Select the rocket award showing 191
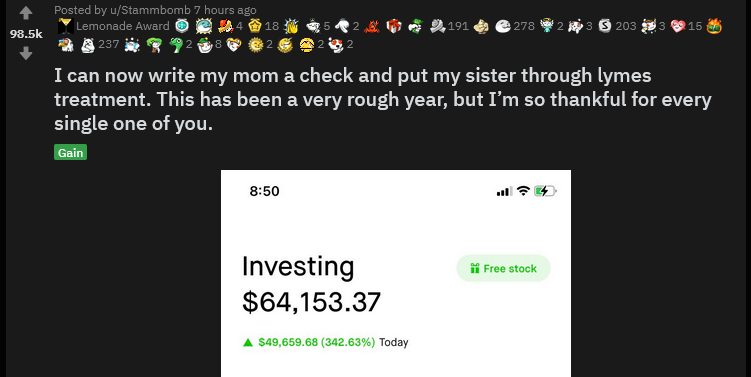This screenshot has width=751, height=377. tap(437, 26)
